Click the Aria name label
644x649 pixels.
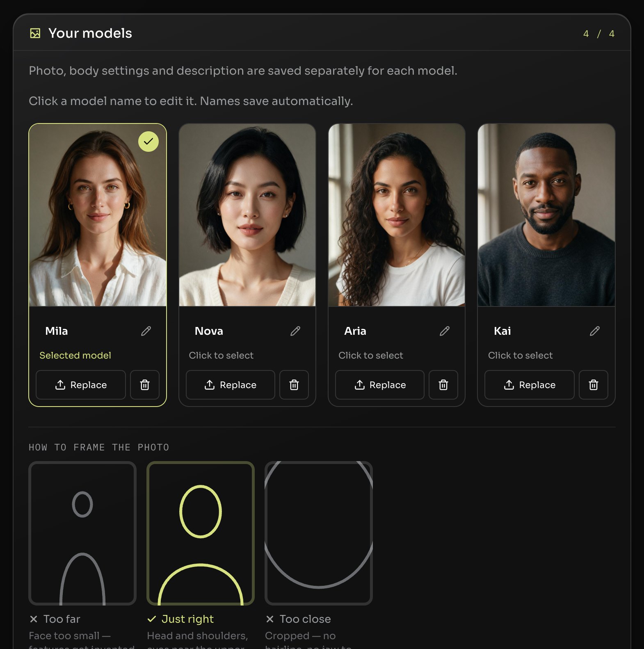click(355, 331)
